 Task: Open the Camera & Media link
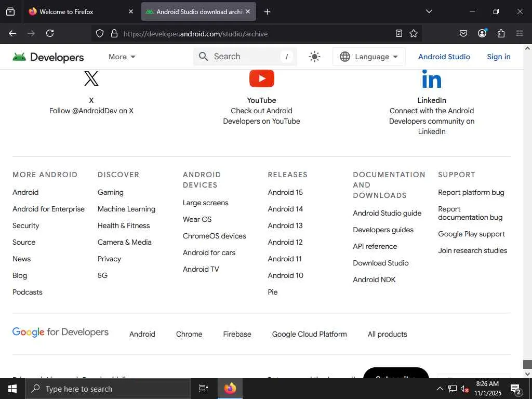click(125, 242)
